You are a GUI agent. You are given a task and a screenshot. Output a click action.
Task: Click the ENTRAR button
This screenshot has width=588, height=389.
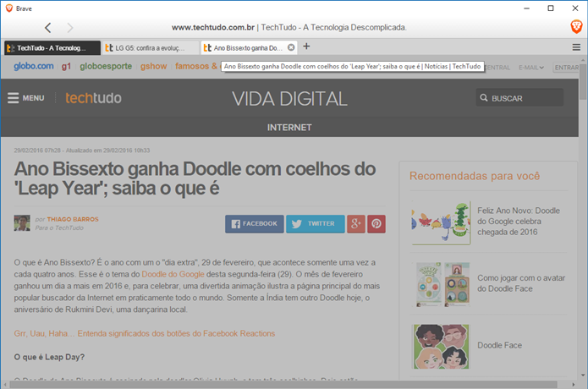point(567,68)
